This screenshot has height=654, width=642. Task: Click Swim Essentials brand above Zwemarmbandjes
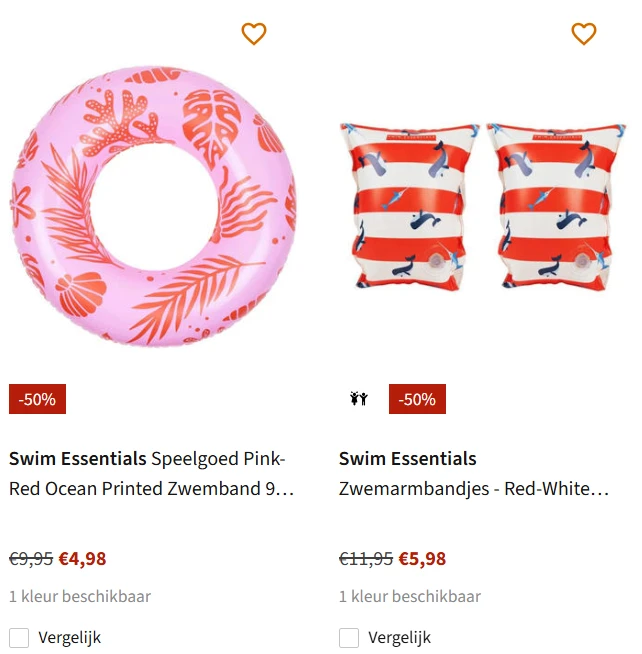click(408, 459)
